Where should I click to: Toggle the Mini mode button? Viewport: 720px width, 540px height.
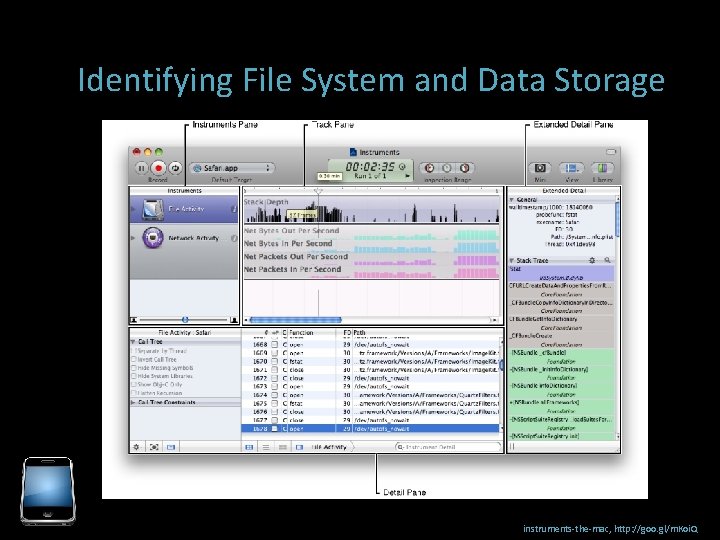click(540, 168)
